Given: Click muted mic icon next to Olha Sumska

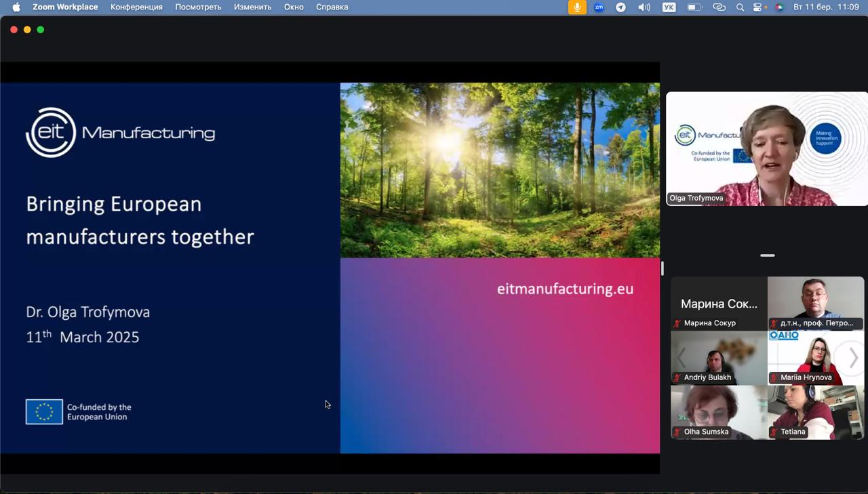Looking at the screenshot, I should tap(677, 432).
